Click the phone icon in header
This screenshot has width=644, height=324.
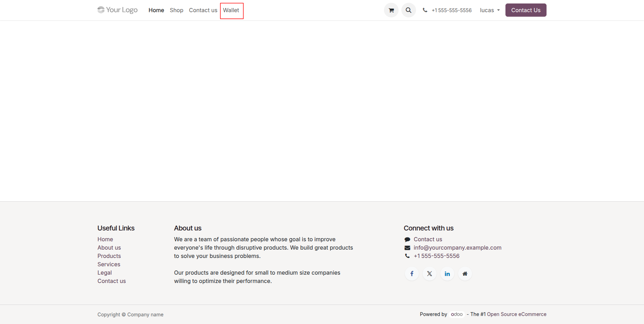click(x=425, y=10)
